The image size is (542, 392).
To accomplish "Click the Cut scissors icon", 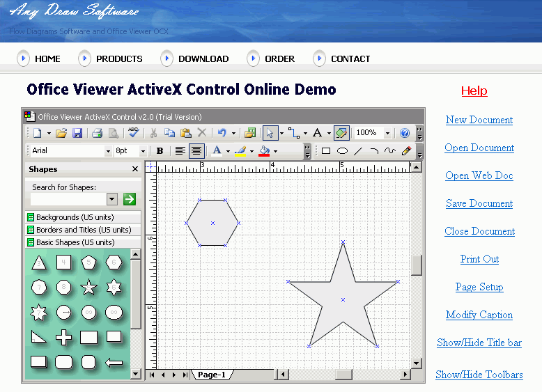I will coord(153,133).
